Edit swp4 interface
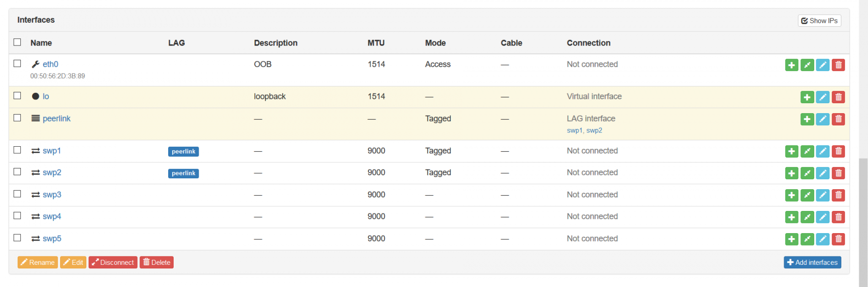Screen dimensions: 868x287 click(823, 217)
